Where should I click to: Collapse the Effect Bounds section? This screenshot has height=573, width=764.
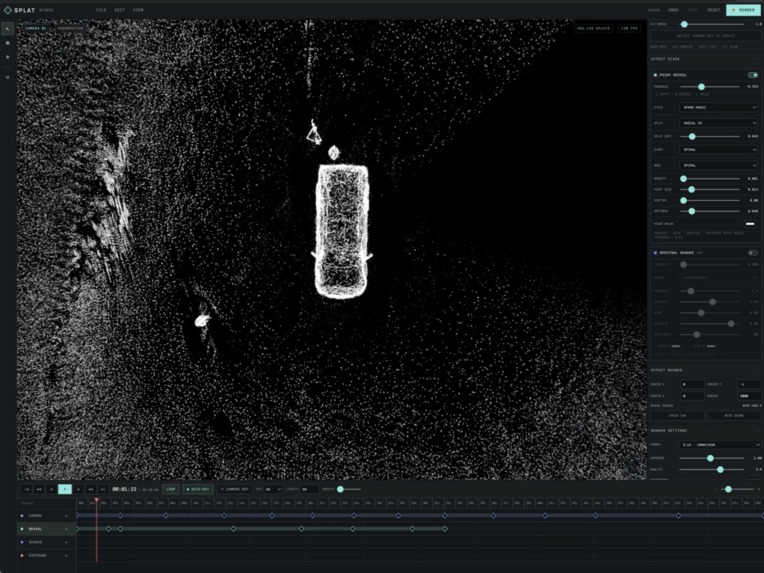(757, 370)
